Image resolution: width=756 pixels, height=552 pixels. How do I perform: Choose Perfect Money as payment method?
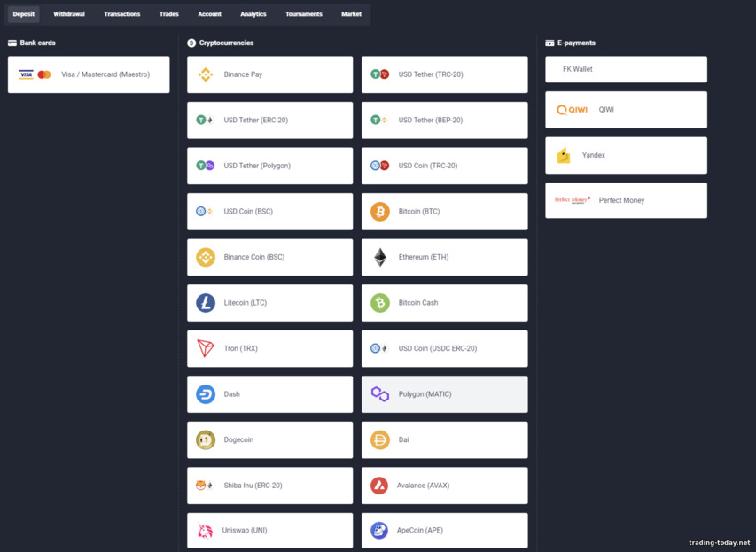tap(626, 200)
